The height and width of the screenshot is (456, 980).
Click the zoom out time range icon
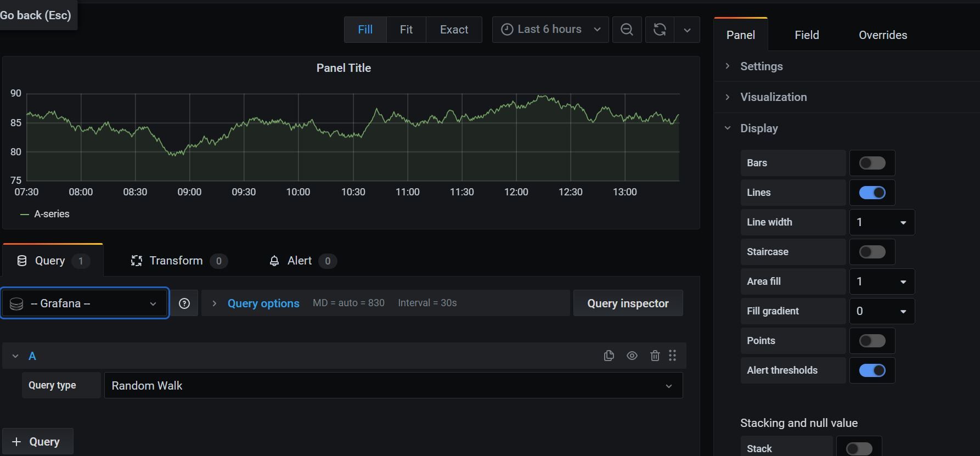pyautogui.click(x=627, y=30)
